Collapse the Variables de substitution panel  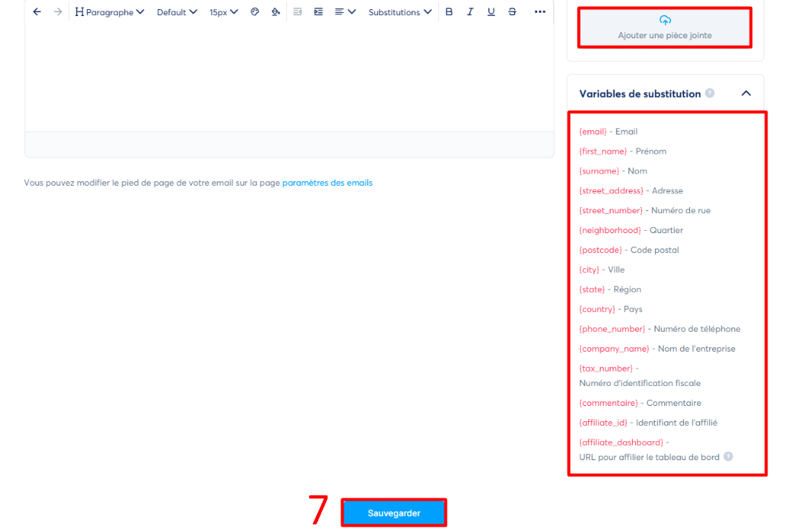(x=746, y=93)
